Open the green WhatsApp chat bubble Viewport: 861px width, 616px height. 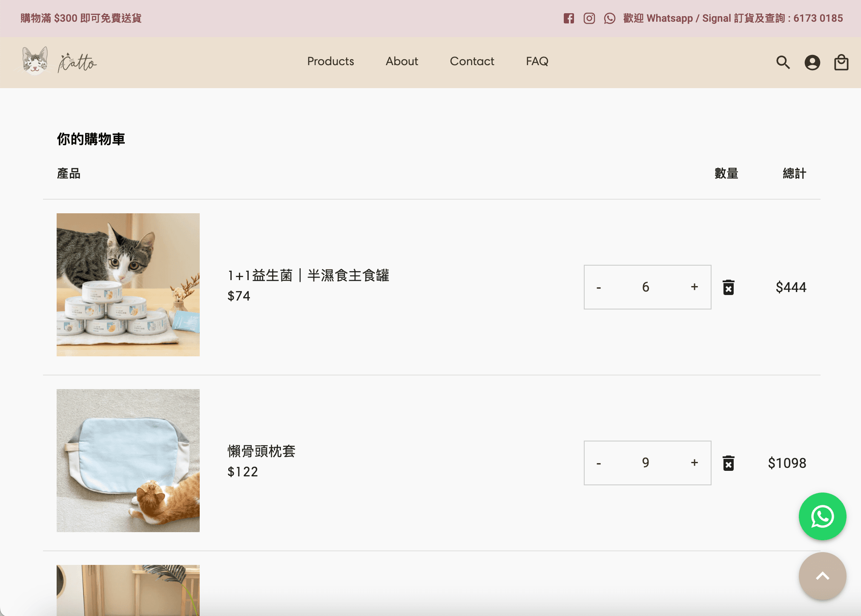(x=822, y=516)
